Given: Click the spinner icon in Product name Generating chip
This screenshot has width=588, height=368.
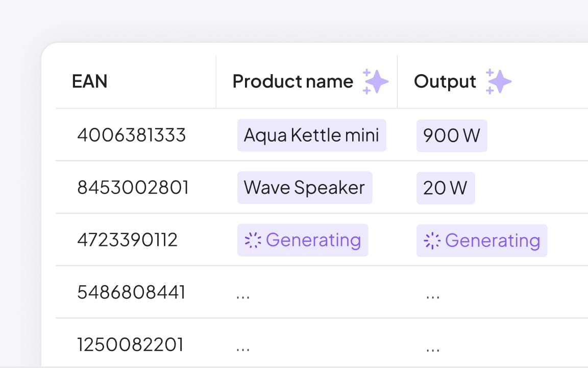Looking at the screenshot, I should (x=253, y=240).
